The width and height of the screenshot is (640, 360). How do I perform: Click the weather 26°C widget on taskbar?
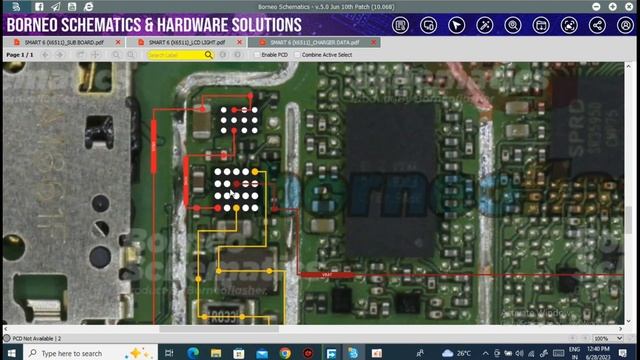tap(456, 353)
